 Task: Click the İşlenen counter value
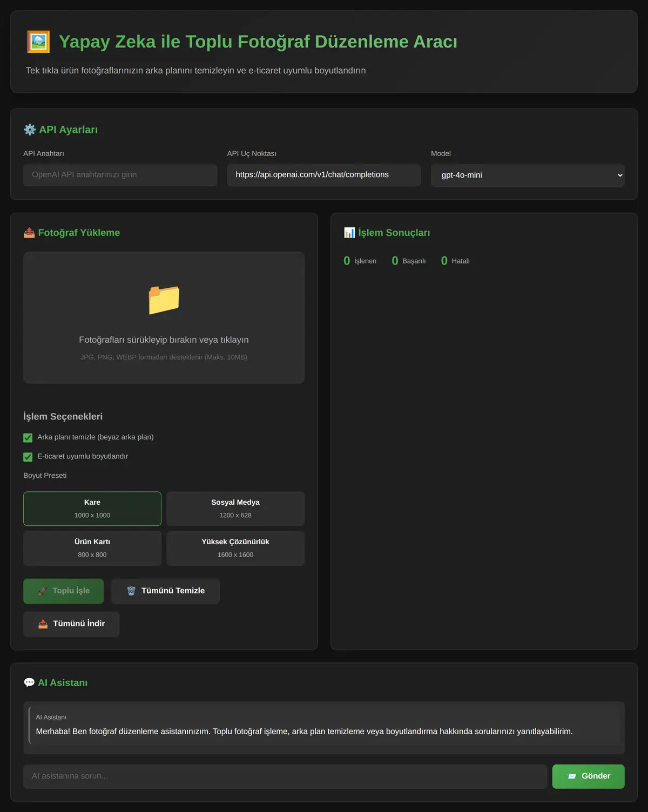(347, 261)
